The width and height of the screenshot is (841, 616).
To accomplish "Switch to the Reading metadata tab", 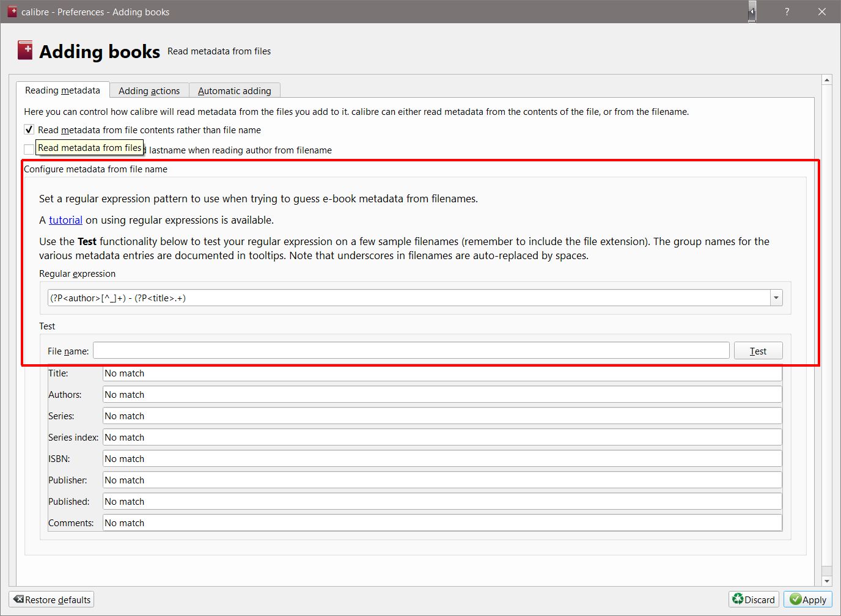I will (62, 90).
